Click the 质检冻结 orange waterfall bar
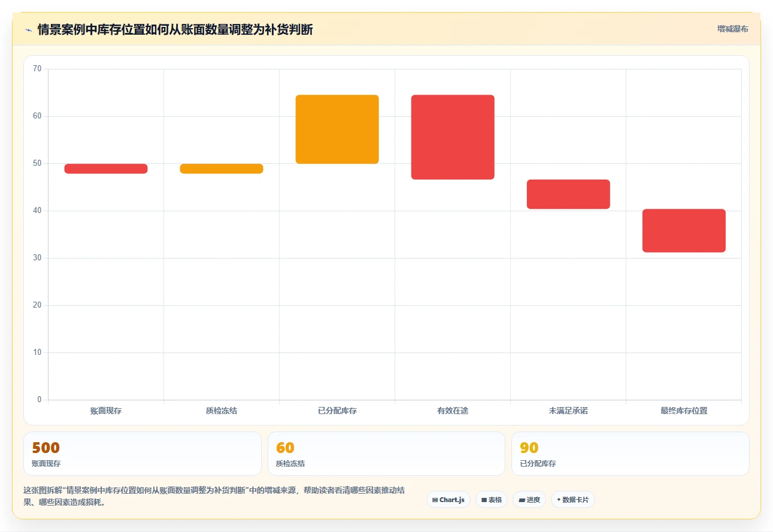 click(x=222, y=169)
